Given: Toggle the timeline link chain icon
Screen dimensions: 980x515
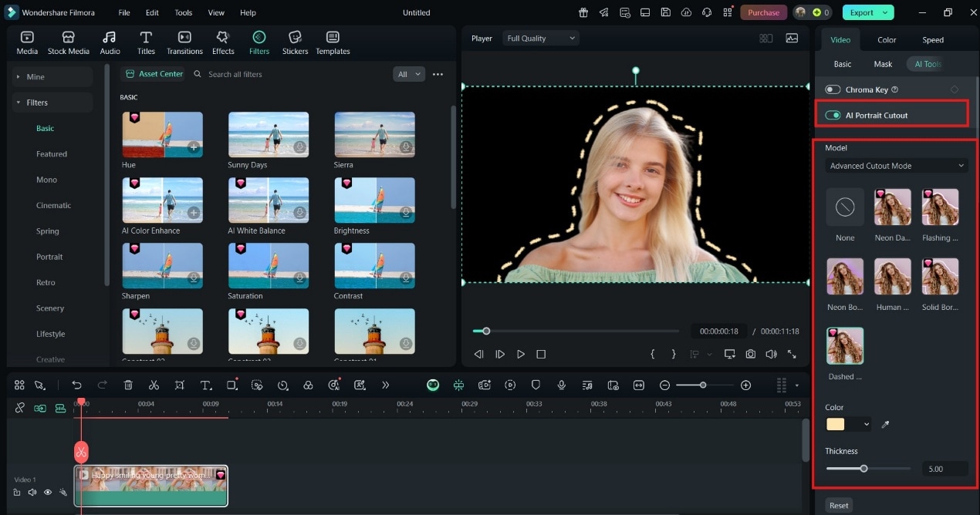Looking at the screenshot, I should click(x=20, y=408).
